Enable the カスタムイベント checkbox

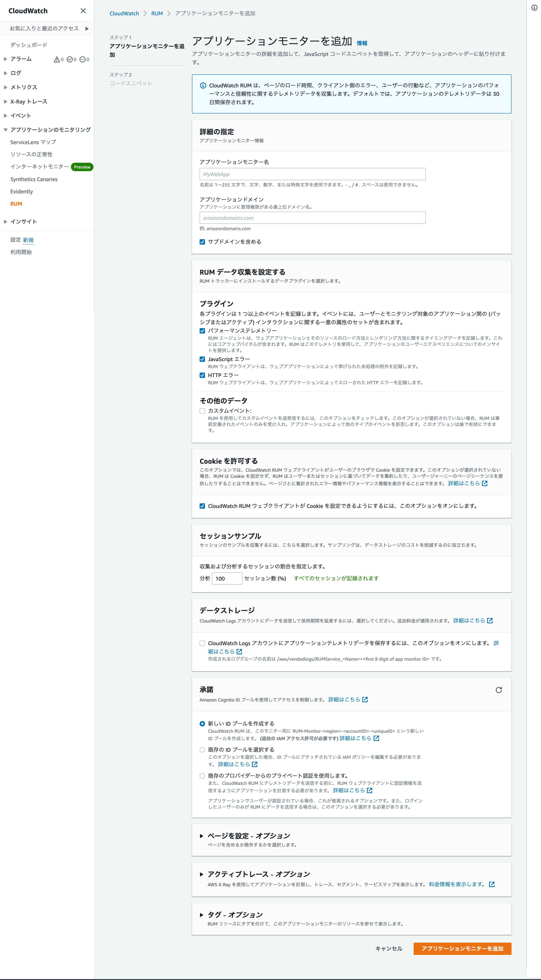(202, 411)
